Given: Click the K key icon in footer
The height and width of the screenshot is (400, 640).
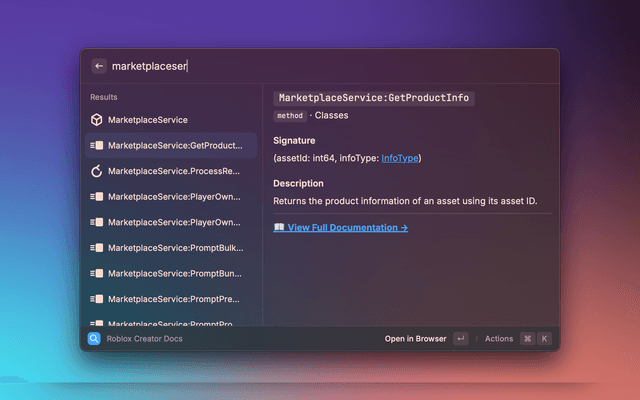Looking at the screenshot, I should point(544,339).
